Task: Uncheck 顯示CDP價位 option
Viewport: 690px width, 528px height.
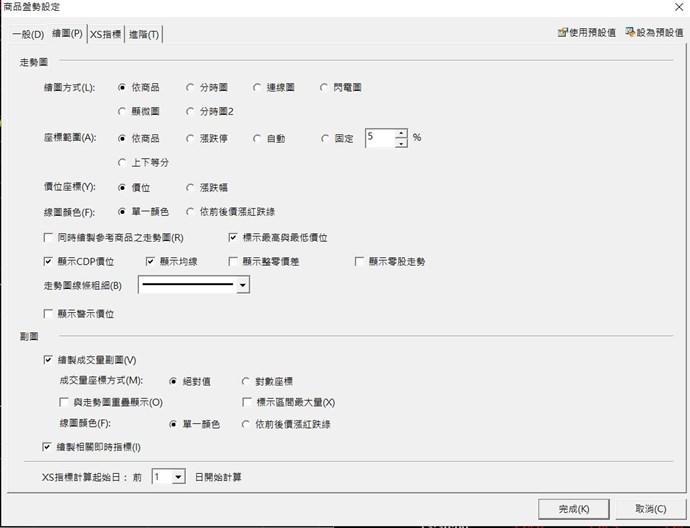Action: pos(49,261)
